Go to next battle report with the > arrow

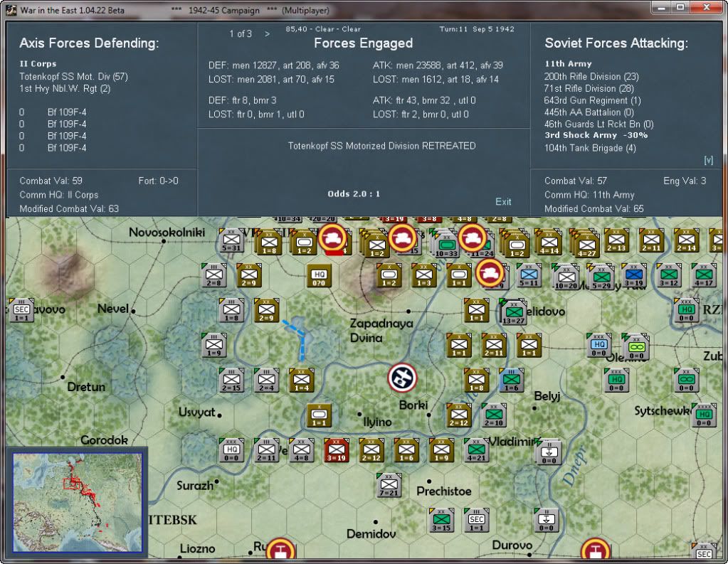(x=267, y=34)
